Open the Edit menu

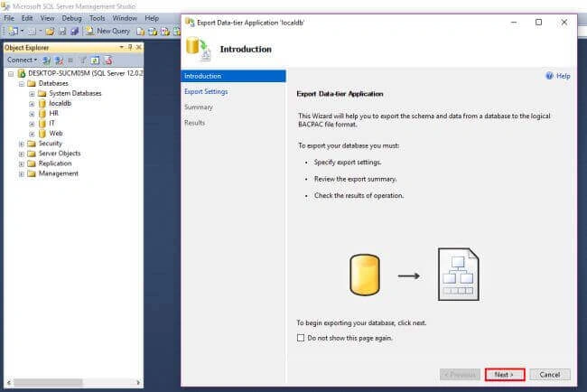pos(27,18)
